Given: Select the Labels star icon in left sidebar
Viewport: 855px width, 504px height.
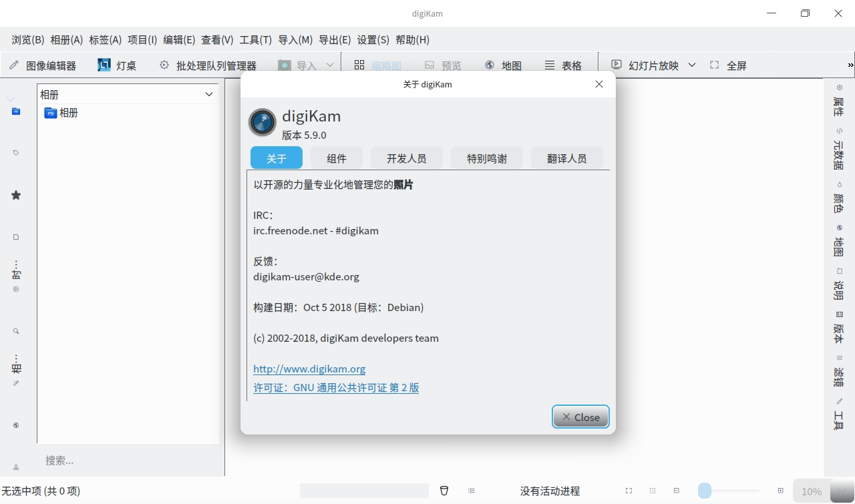Looking at the screenshot, I should coord(16,195).
